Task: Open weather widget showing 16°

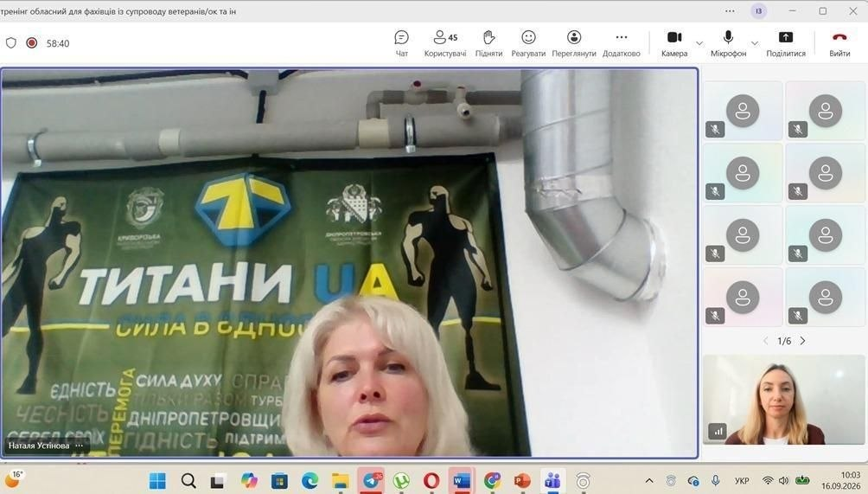Action: click(14, 479)
